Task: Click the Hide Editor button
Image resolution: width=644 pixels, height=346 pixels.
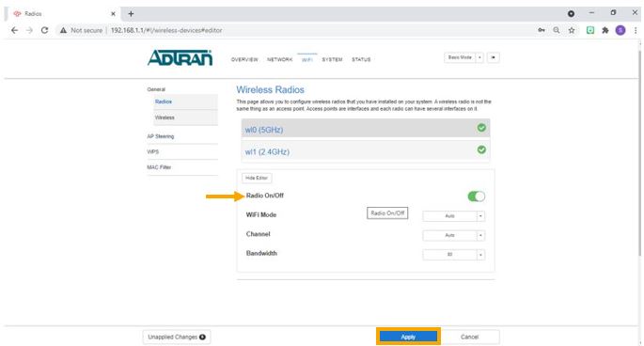Action: (257, 178)
